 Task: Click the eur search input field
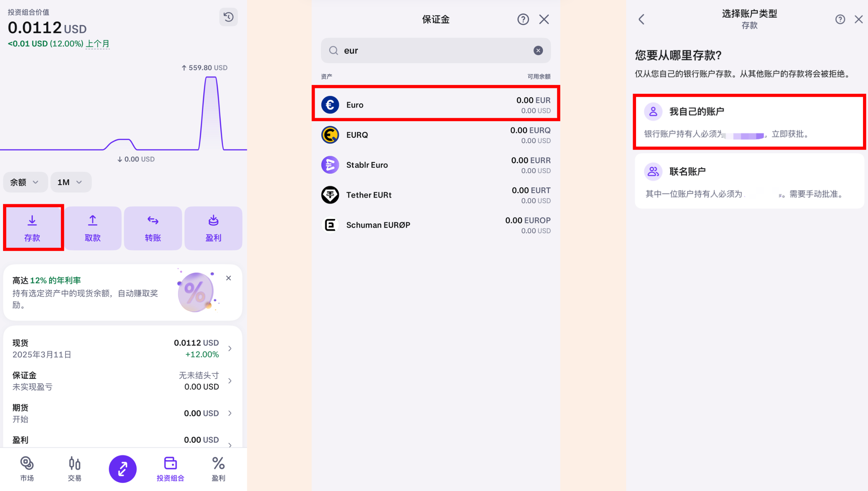tap(432, 50)
